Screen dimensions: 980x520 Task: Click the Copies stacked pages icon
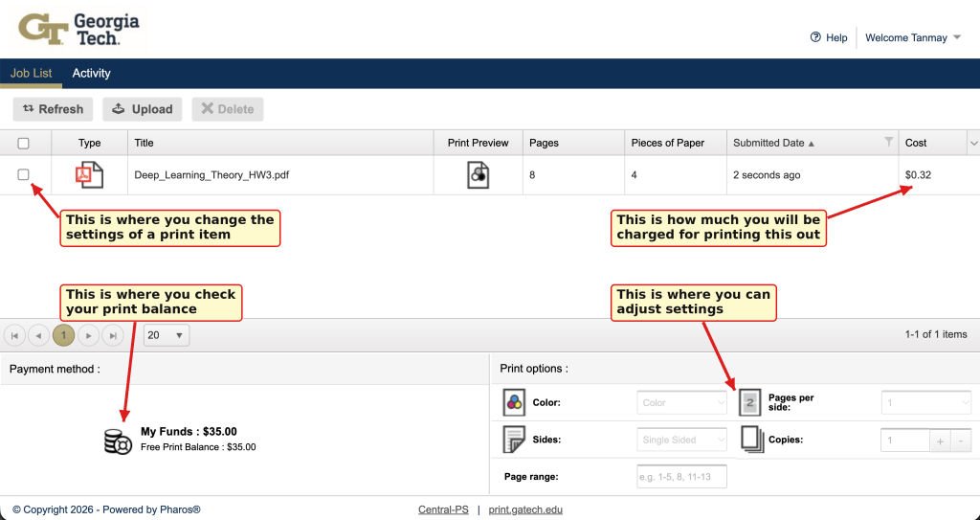click(752, 440)
